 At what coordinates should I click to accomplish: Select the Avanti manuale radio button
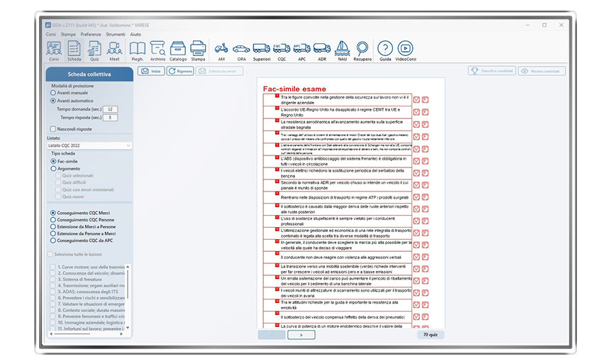click(x=53, y=93)
